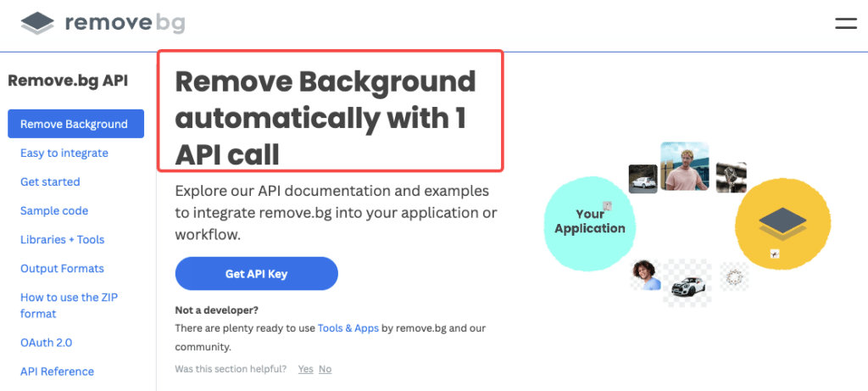The height and width of the screenshot is (391, 868).
Task: Jump to Sample code section
Action: 54,210
